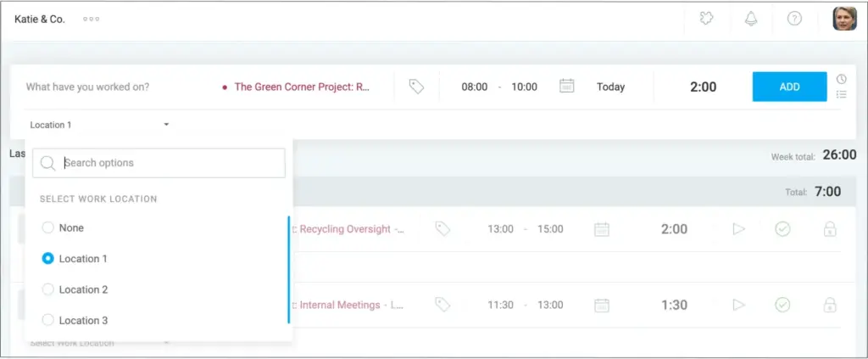Click approval checkmark on Recycling Oversight entry
Screen dimensions: 868x359
pos(782,229)
